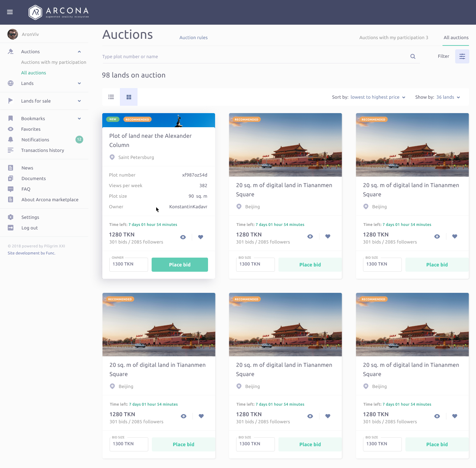Image resolution: width=476 pixels, height=468 pixels.
Task: Toggle heart on top-right Tiananmen card
Action: click(x=454, y=236)
